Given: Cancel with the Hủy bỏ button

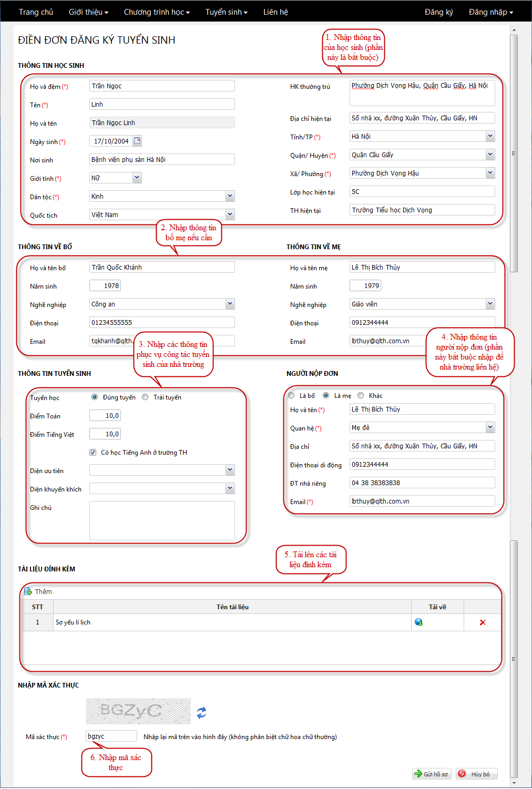Looking at the screenshot, I should coord(476,774).
